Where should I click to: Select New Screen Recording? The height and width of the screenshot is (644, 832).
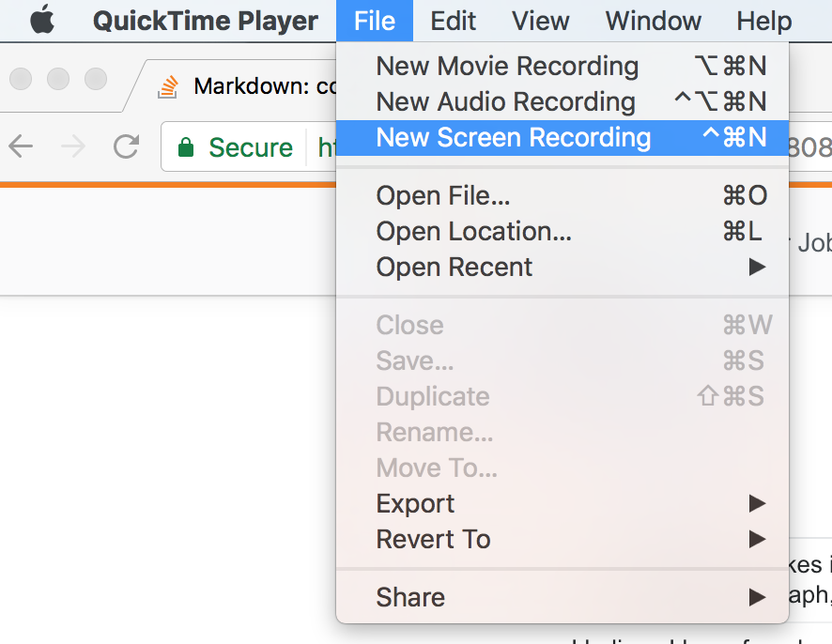[x=513, y=137]
